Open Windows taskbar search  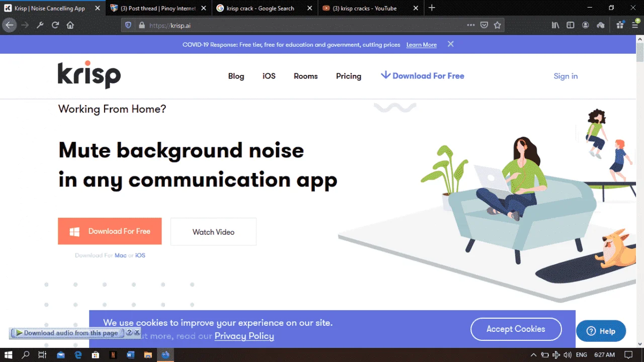click(x=26, y=355)
